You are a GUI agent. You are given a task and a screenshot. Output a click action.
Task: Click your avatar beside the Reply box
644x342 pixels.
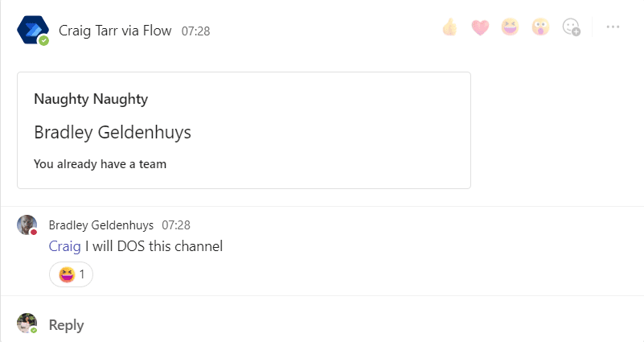pyautogui.click(x=27, y=323)
